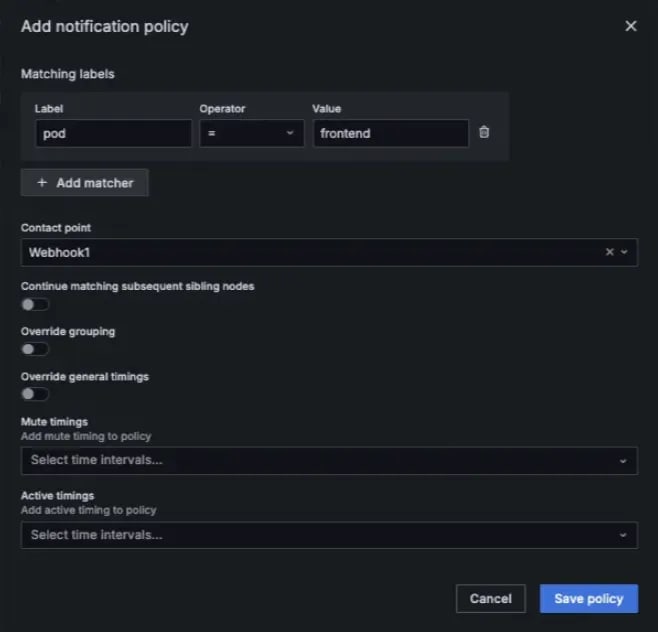Open the Mute timings interval selector
Viewport: 658px width, 632px height.
(x=329, y=460)
